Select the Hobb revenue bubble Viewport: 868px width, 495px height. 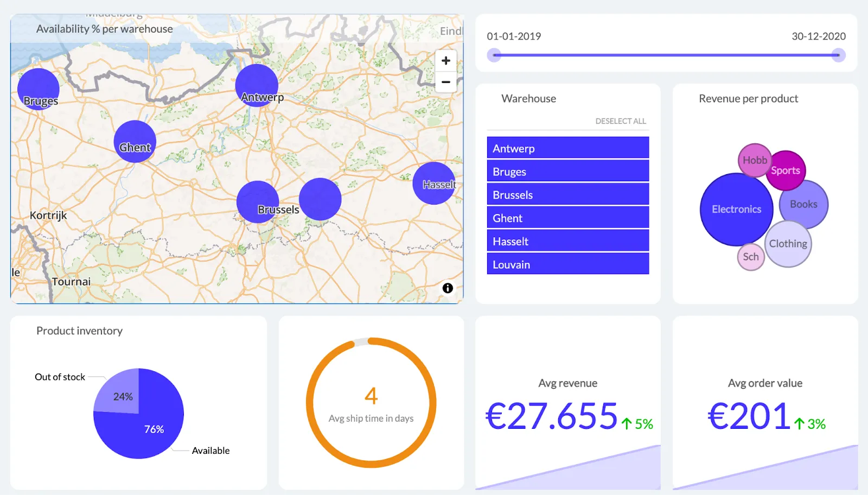point(755,160)
